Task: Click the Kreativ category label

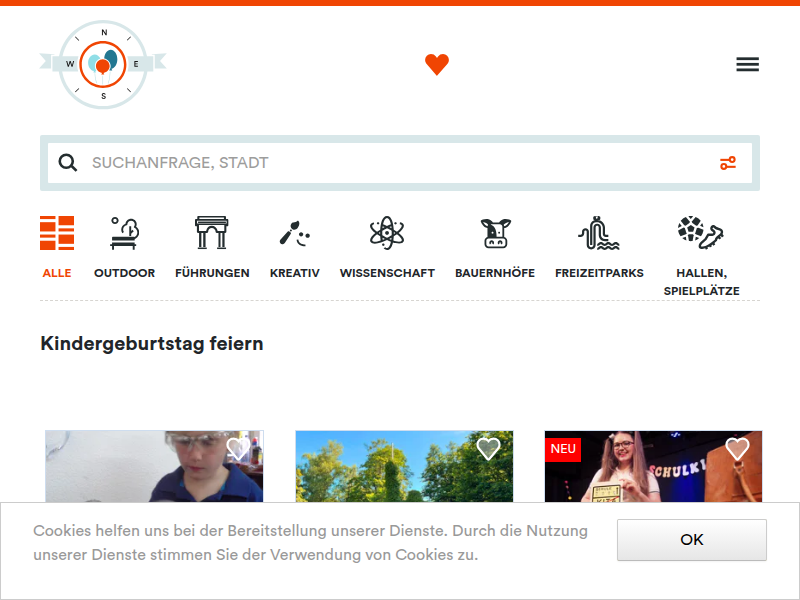Action: [295, 273]
